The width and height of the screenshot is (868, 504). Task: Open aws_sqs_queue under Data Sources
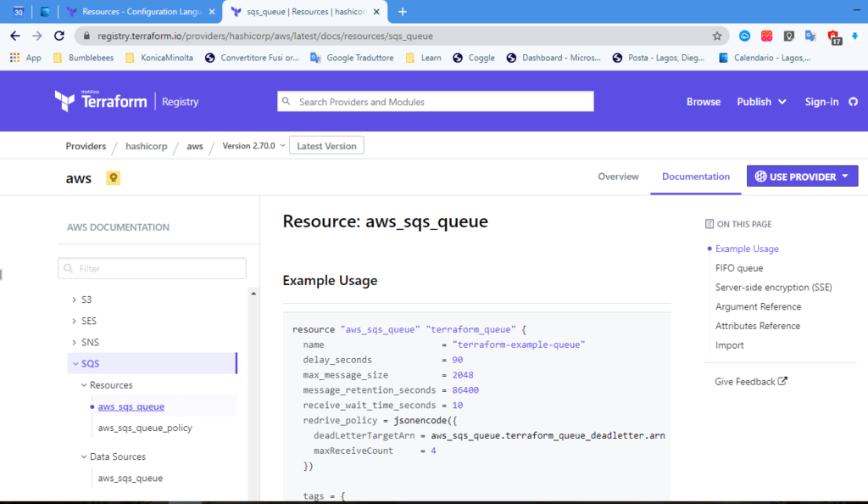[x=131, y=478]
